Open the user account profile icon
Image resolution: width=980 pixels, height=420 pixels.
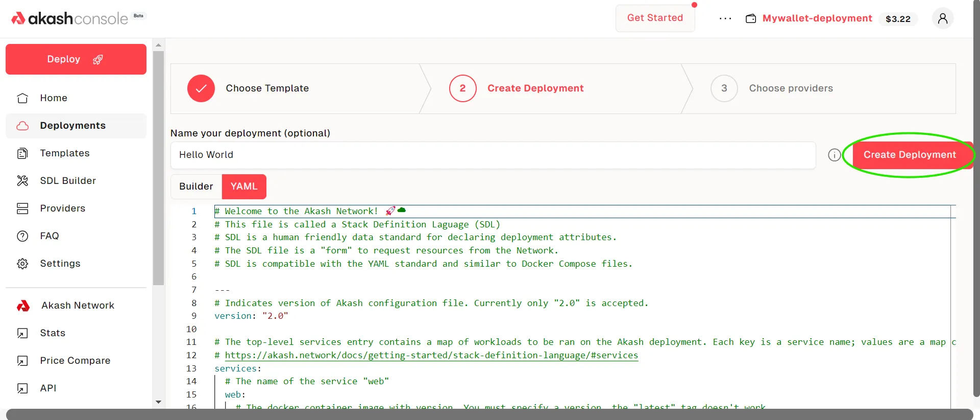pos(942,19)
